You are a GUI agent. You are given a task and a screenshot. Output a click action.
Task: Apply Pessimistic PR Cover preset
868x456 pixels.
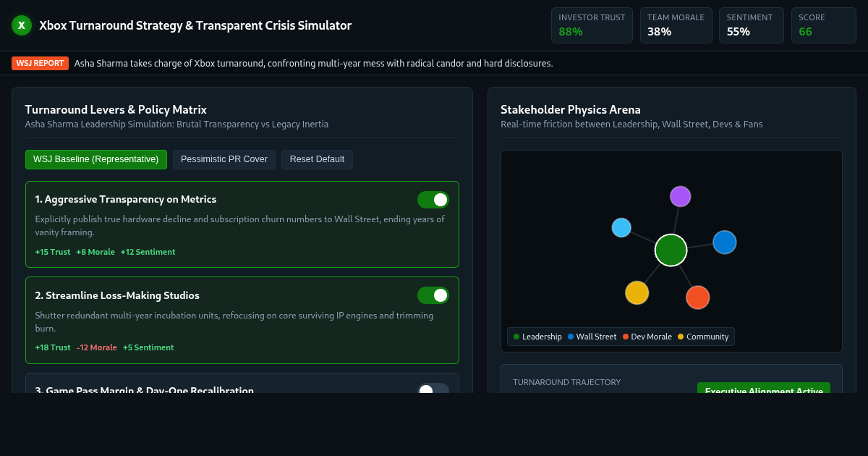tap(224, 159)
